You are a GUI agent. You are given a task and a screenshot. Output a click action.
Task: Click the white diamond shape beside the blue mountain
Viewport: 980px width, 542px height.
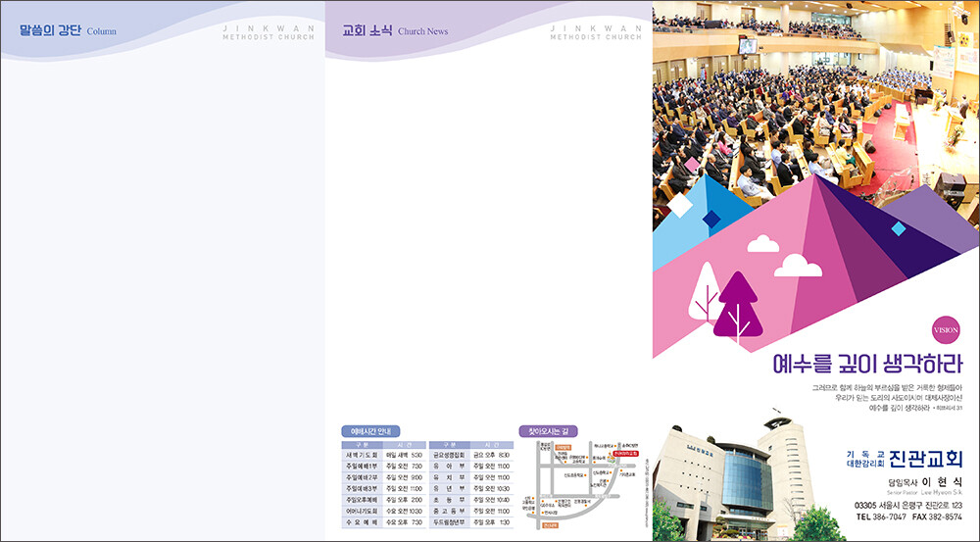(679, 205)
